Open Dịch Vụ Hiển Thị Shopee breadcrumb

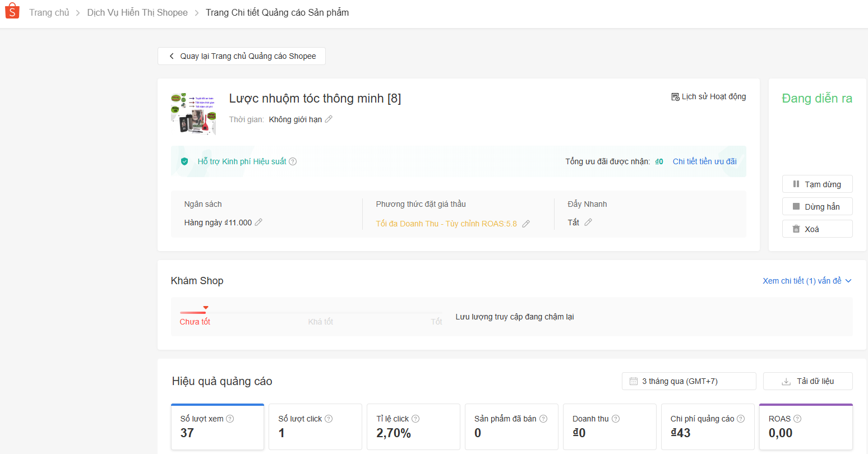tap(137, 12)
